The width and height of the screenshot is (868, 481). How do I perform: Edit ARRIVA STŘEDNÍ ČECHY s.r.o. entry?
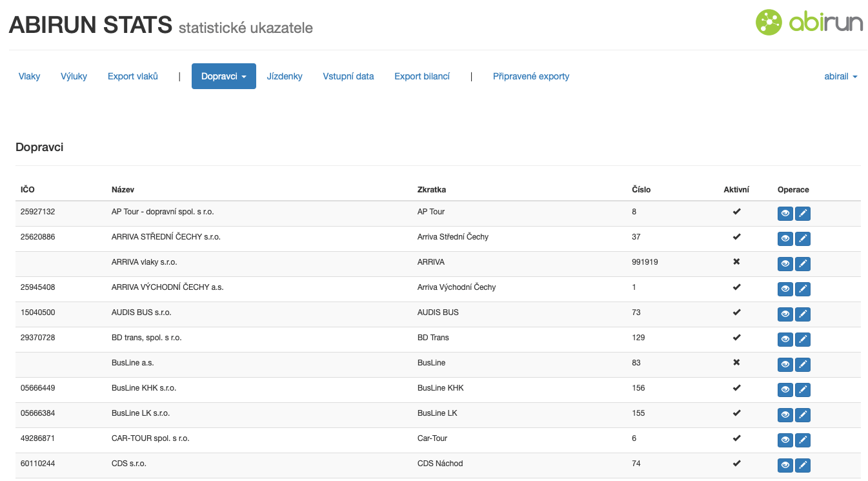click(x=803, y=239)
